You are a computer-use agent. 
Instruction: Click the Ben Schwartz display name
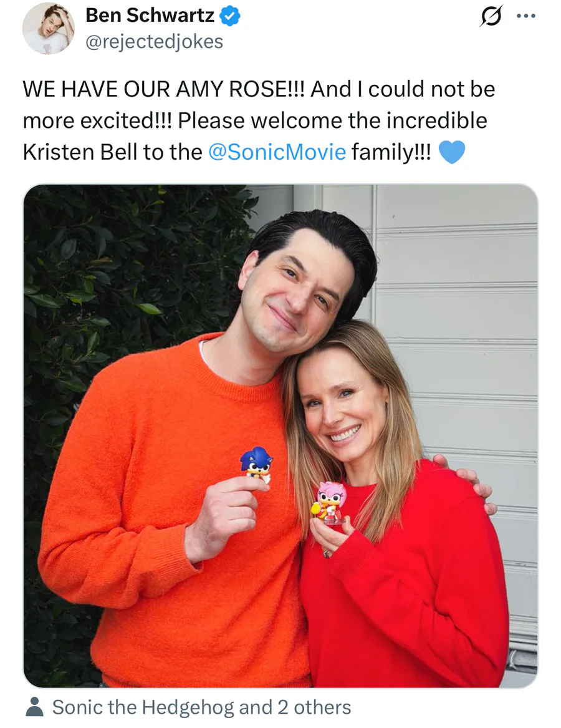click(150, 16)
